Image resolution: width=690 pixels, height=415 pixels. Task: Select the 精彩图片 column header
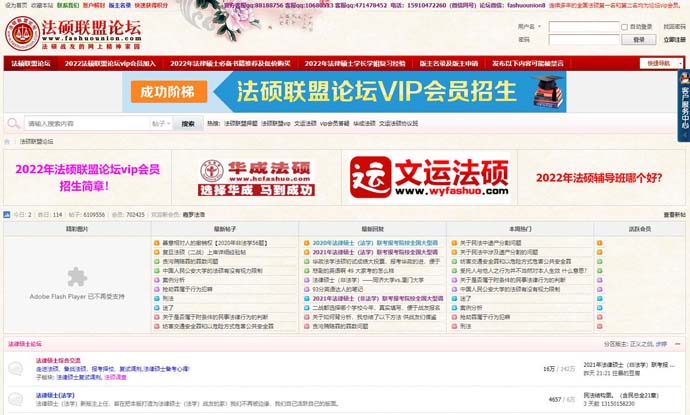[x=77, y=229]
